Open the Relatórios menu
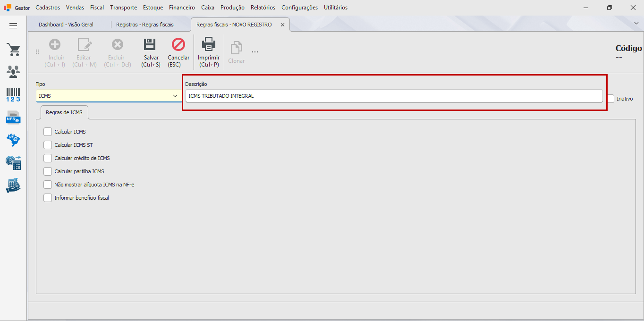The image size is (644, 321). (x=263, y=8)
